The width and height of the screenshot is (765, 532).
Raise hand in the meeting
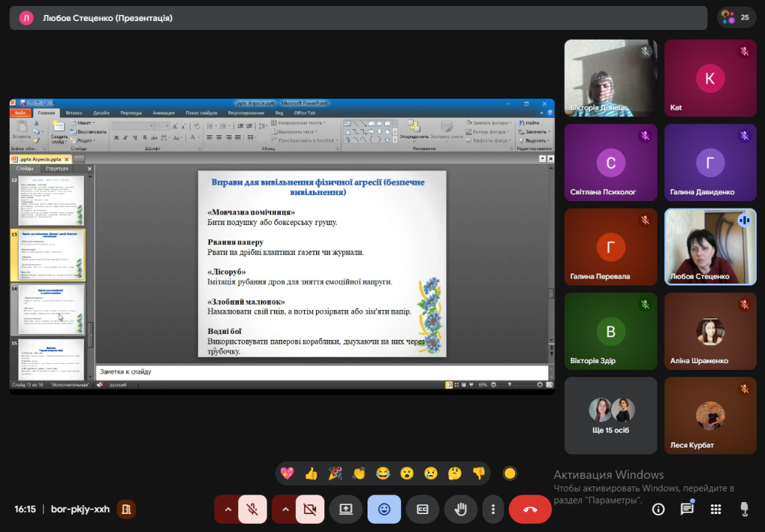[461, 509]
